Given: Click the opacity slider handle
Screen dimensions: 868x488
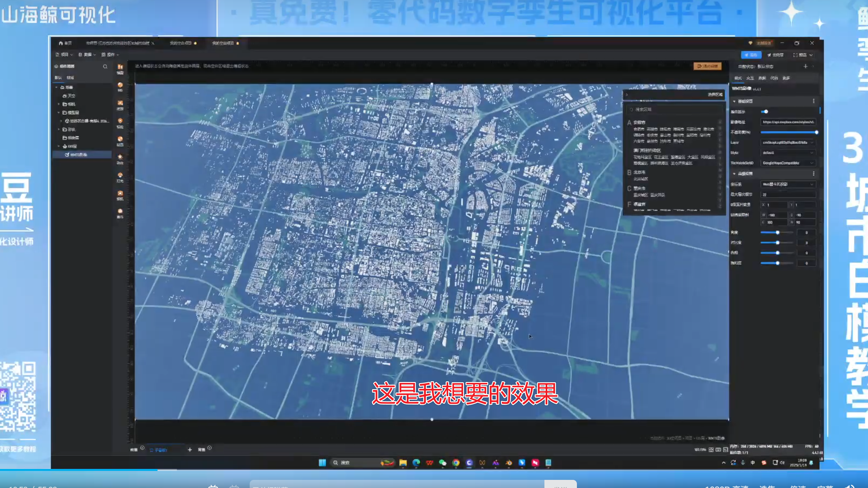Looking at the screenshot, I should (816, 132).
